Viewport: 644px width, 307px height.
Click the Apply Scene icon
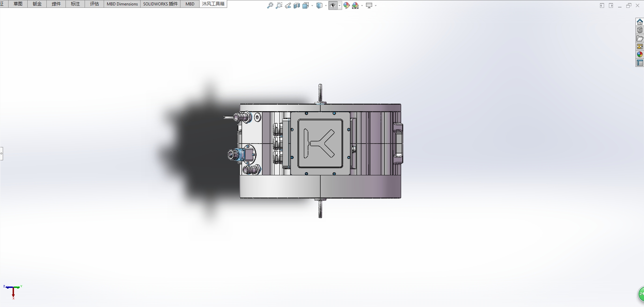[x=355, y=5]
